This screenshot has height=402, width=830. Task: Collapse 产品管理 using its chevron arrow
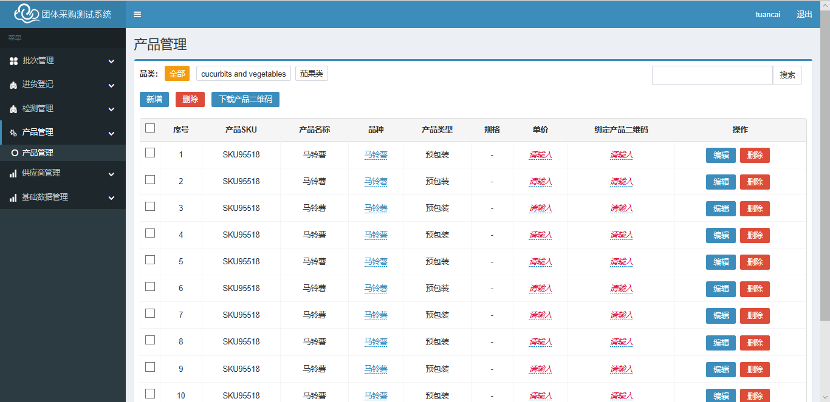[111, 133]
